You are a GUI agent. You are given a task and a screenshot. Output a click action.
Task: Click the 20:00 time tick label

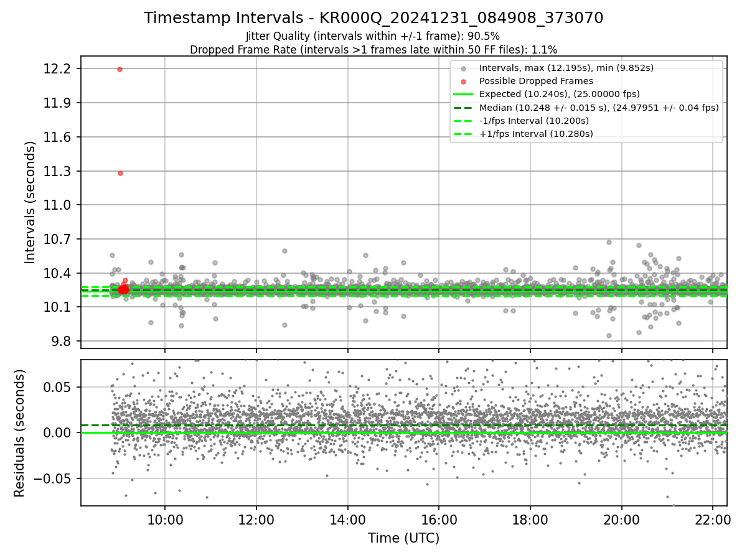[x=622, y=520]
